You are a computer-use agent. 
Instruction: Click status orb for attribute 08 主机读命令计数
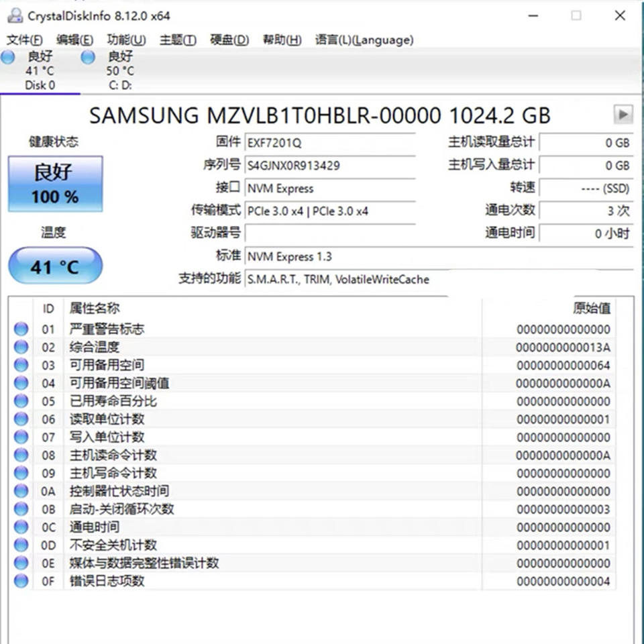pos(21,455)
